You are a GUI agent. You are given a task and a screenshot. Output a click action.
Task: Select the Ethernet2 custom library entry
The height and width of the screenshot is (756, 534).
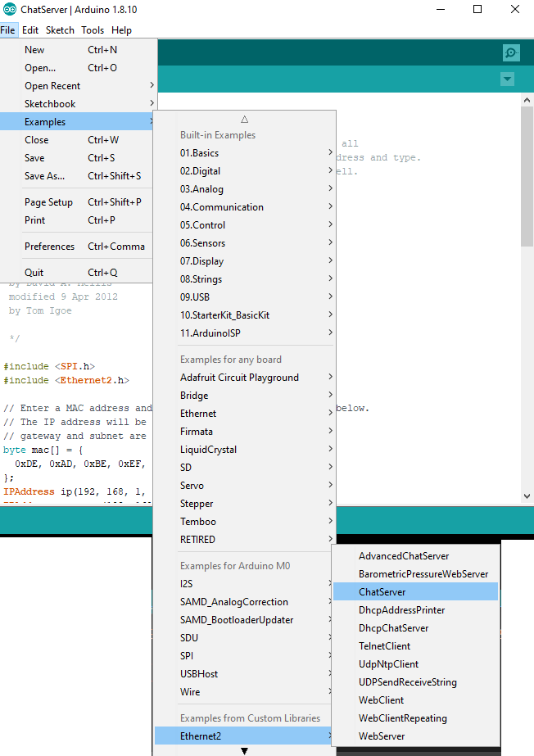coord(244,736)
